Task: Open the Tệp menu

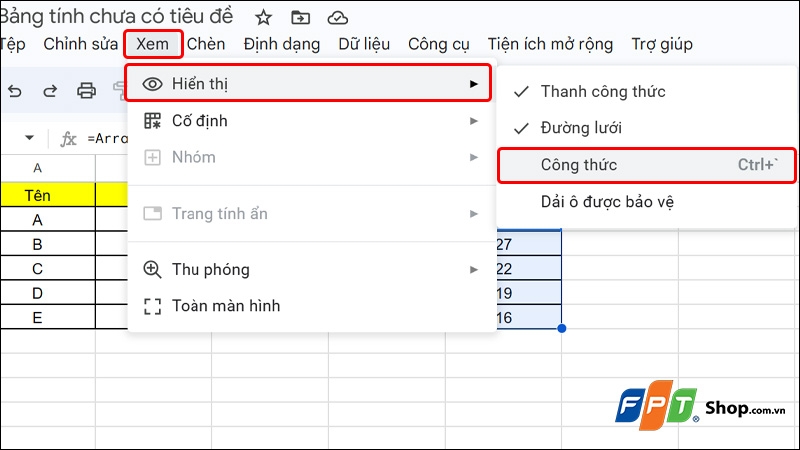Action: (x=12, y=44)
